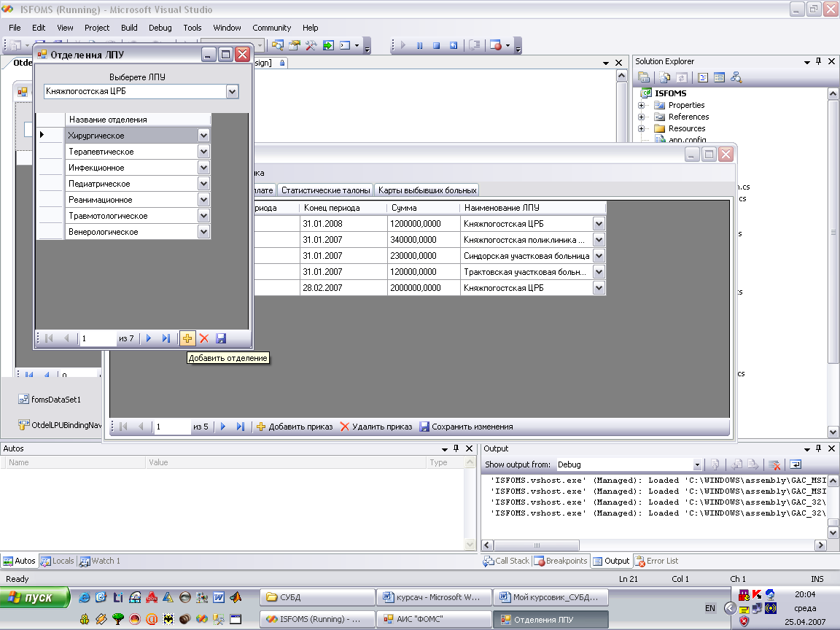The image size is (840, 630).
Task: Click the yellow plus add department icon
Action: click(x=187, y=338)
